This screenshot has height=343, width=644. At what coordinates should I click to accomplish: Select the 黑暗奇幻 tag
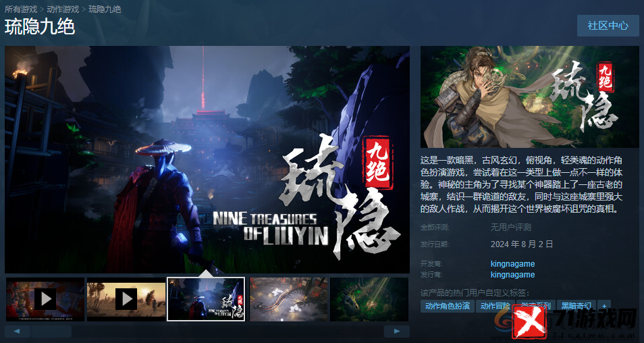[576, 306]
